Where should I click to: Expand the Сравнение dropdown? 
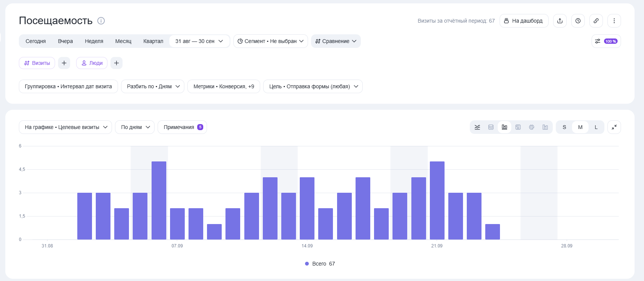336,41
